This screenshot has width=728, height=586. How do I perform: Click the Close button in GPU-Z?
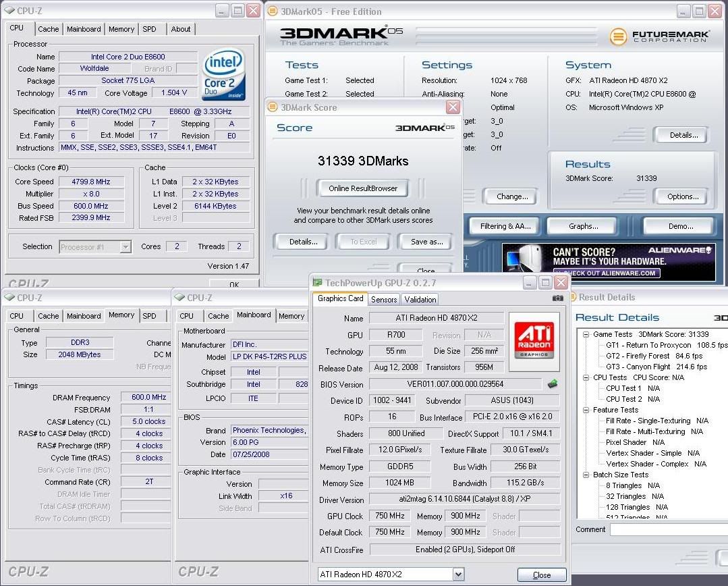tap(542, 575)
